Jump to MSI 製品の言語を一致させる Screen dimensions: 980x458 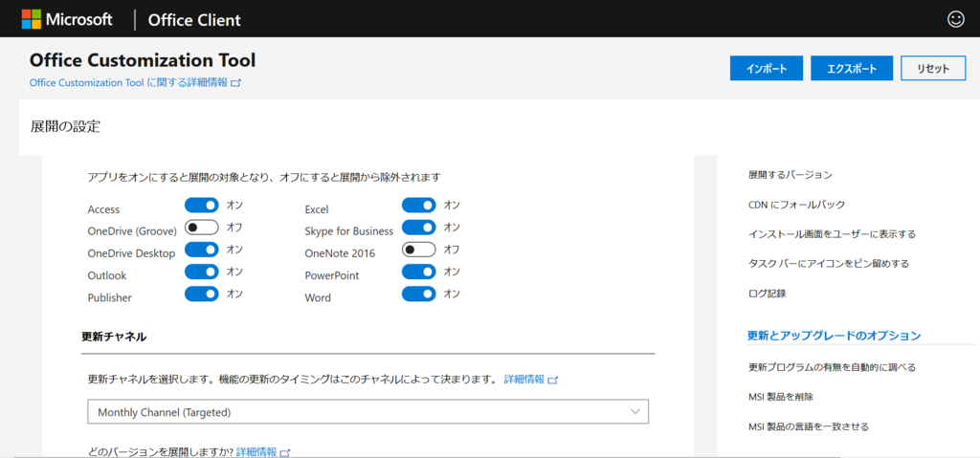pyautogui.click(x=808, y=426)
